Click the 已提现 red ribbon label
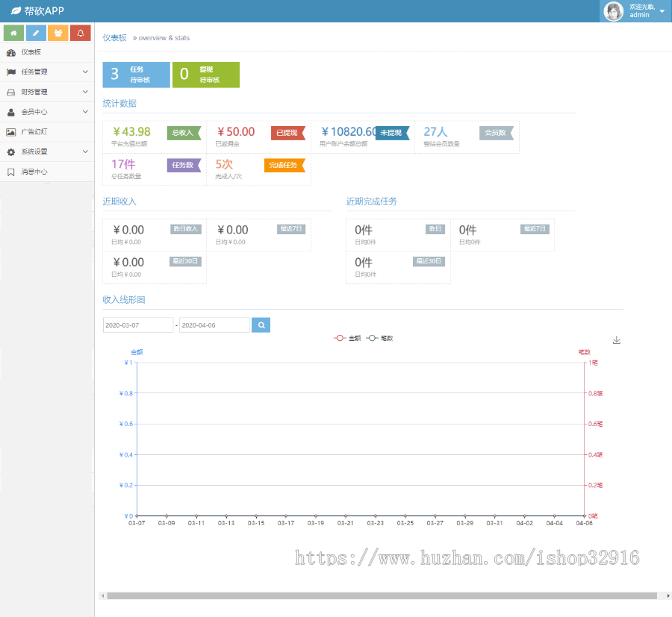This screenshot has width=672, height=617. [x=288, y=133]
